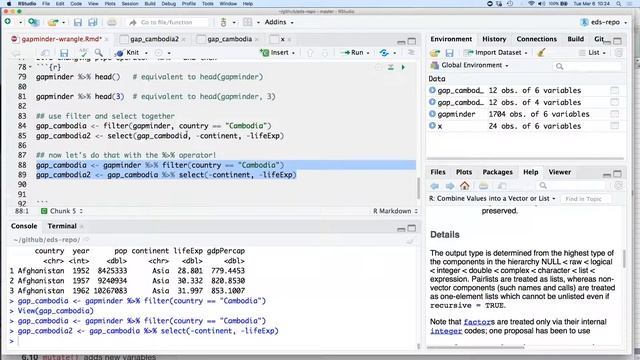Open the Insert chunk dropdown
This screenshot has width=640, height=360.
click(x=278, y=52)
